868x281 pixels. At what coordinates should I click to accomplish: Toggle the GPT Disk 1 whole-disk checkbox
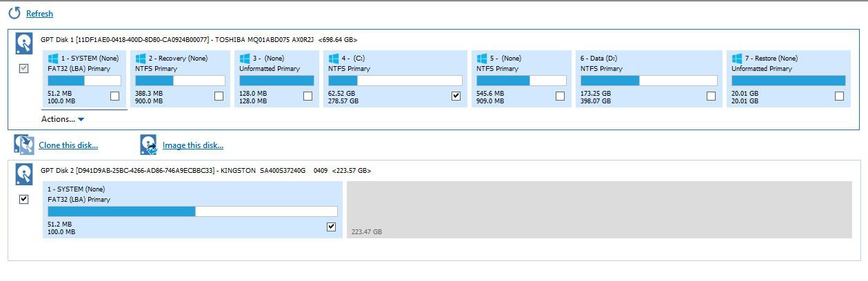(x=24, y=68)
